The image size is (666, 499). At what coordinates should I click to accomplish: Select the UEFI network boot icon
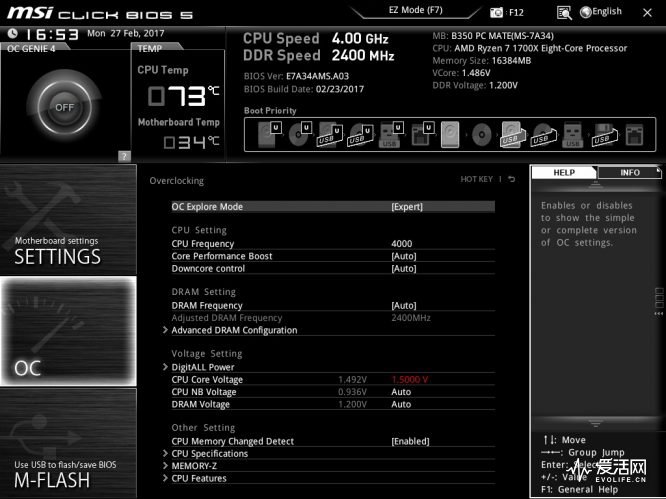[x=422, y=135]
